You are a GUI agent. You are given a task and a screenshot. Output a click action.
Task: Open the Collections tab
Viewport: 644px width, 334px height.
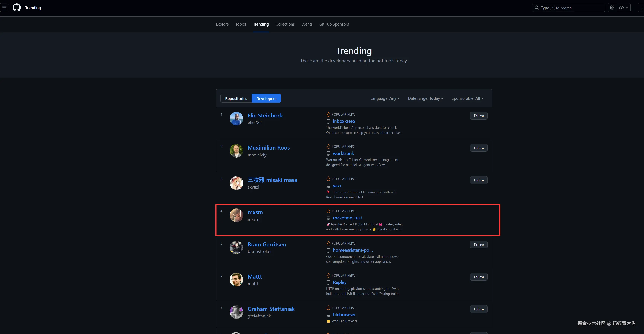285,24
